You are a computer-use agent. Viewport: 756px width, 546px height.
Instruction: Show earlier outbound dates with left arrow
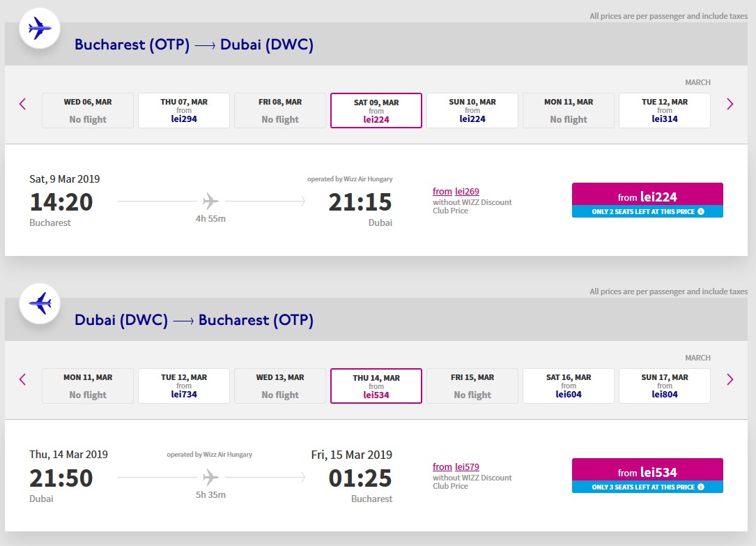pyautogui.click(x=22, y=104)
